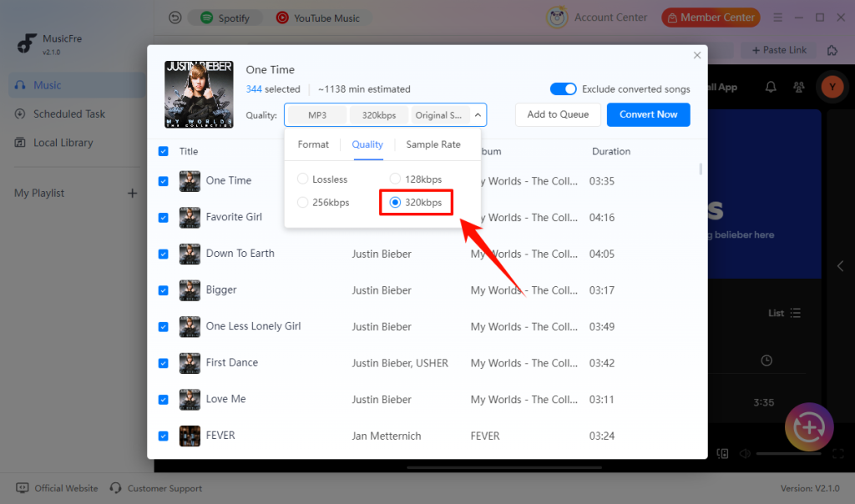Click the home icon beside Paste Link

coord(832,50)
